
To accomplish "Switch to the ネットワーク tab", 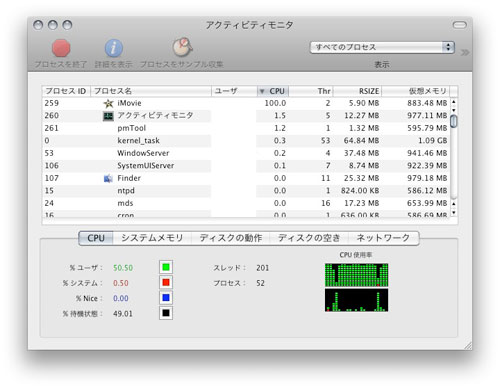I will (383, 238).
